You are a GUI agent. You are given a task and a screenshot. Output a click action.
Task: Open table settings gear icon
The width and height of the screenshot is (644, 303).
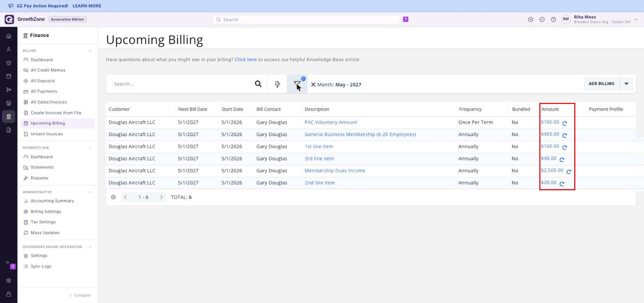pos(113,197)
